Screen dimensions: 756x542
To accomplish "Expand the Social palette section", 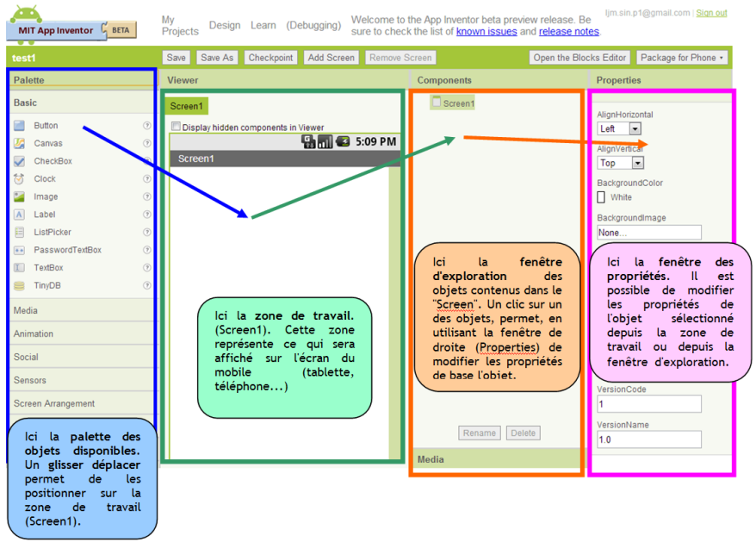I will pos(81,357).
